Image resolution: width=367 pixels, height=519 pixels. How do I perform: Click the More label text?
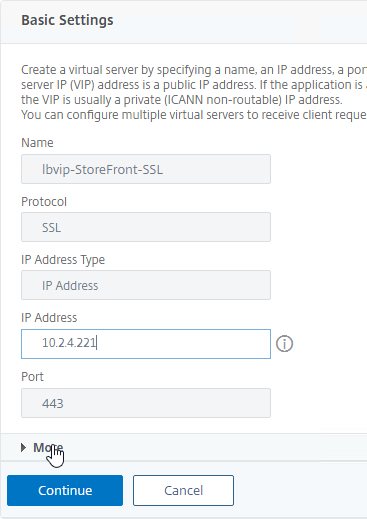(48, 447)
